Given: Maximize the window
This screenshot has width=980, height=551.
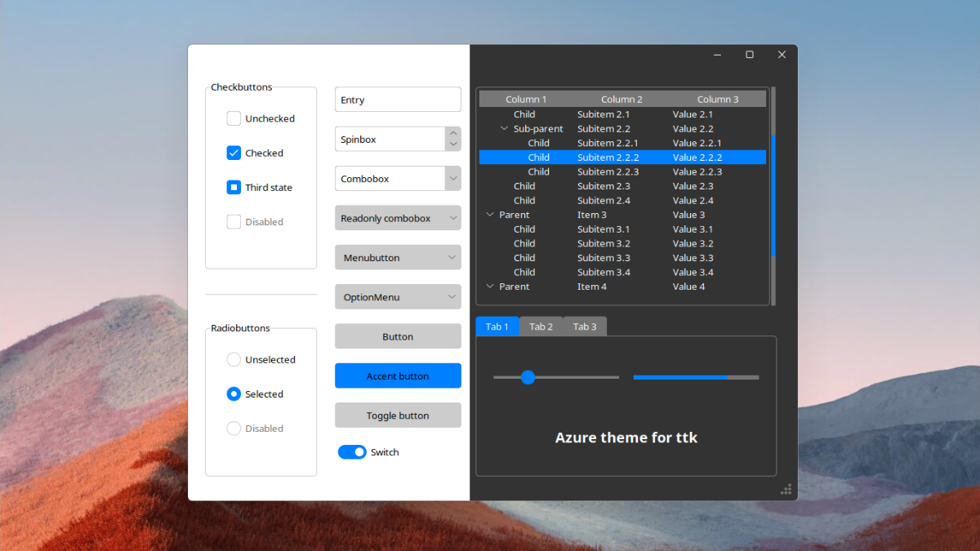Looking at the screenshot, I should 750,55.
